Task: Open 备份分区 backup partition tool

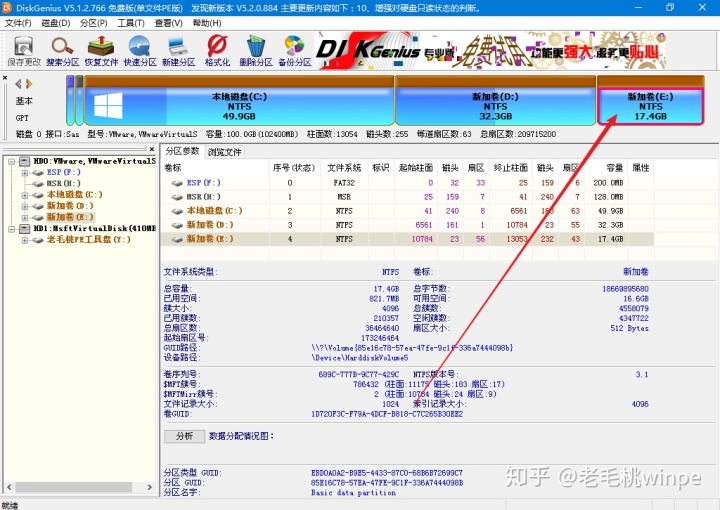Action: coord(294,51)
